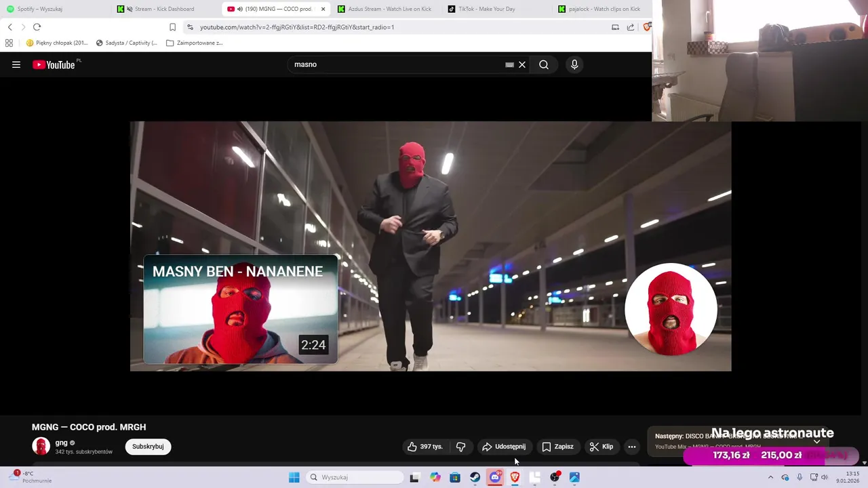Close the active MGNG — COCO tab

pos(323,9)
